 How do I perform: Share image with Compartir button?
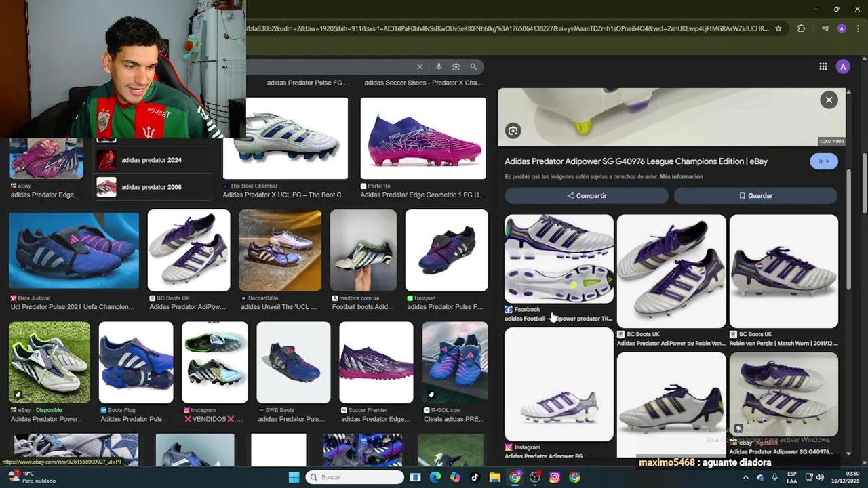[x=587, y=195]
